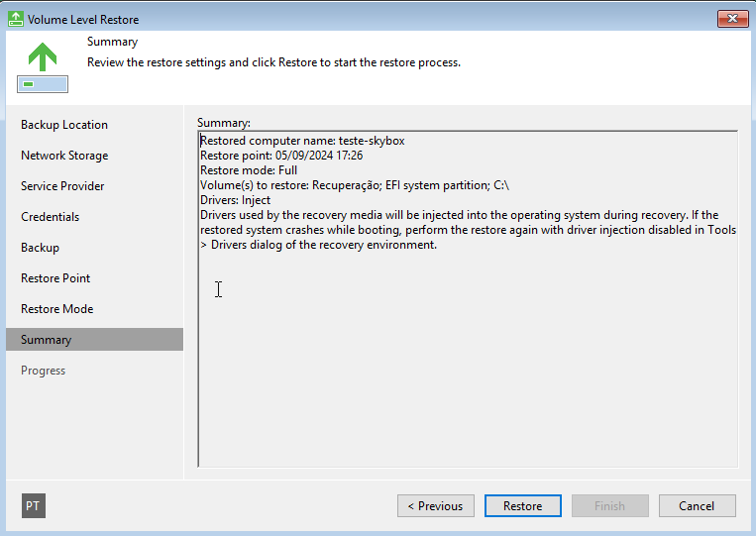Start the restore with Restore button

coord(522,505)
